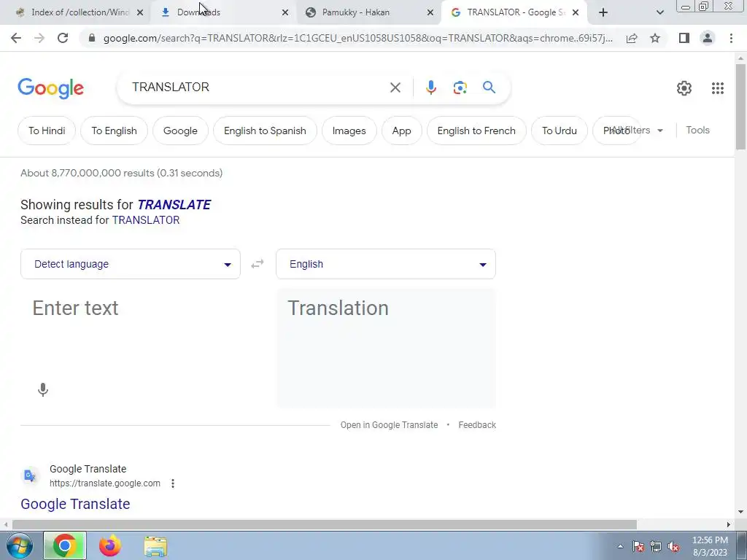Open the tab search chevron

659,12
